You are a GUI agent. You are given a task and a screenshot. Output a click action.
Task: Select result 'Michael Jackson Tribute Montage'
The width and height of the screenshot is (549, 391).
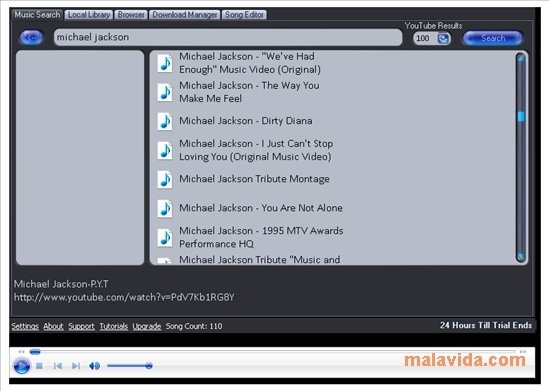click(254, 179)
